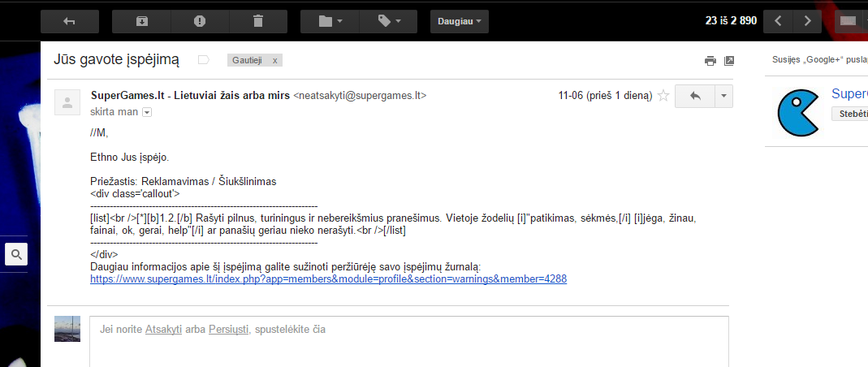This screenshot has height=367, width=868.
Task: Show details dropdown next to skirta man
Action: (x=147, y=112)
